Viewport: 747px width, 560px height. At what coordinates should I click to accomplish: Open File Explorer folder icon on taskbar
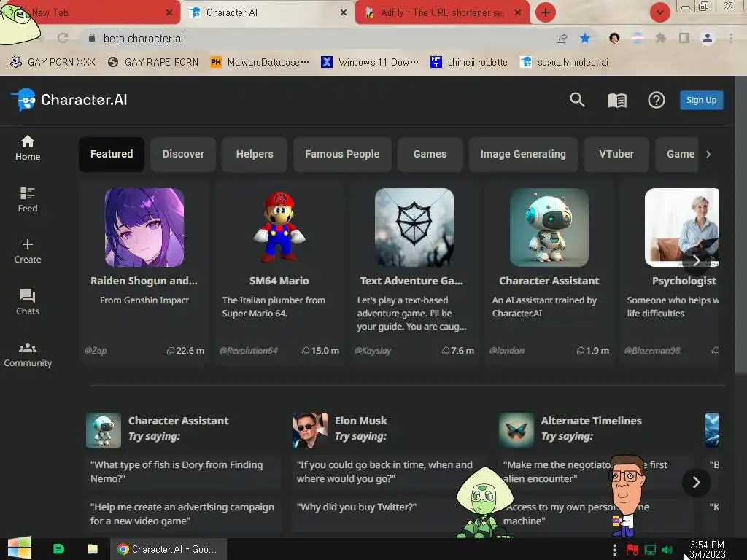click(x=93, y=549)
